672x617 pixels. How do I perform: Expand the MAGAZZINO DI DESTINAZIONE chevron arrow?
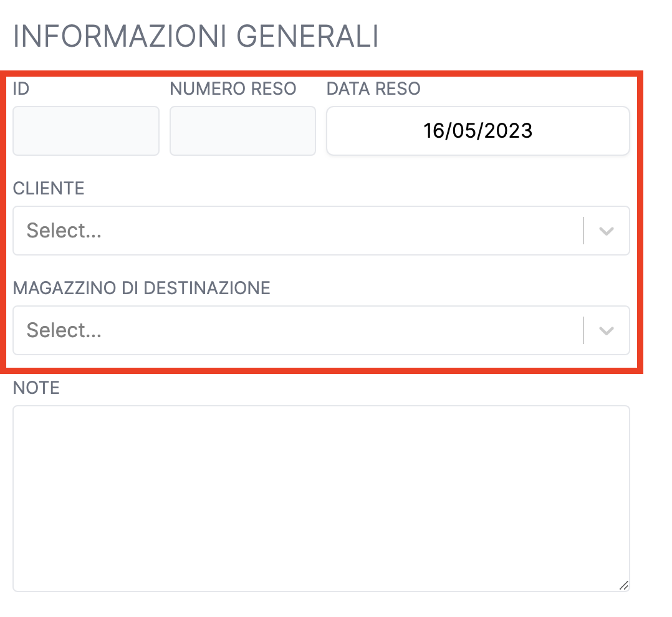607,331
